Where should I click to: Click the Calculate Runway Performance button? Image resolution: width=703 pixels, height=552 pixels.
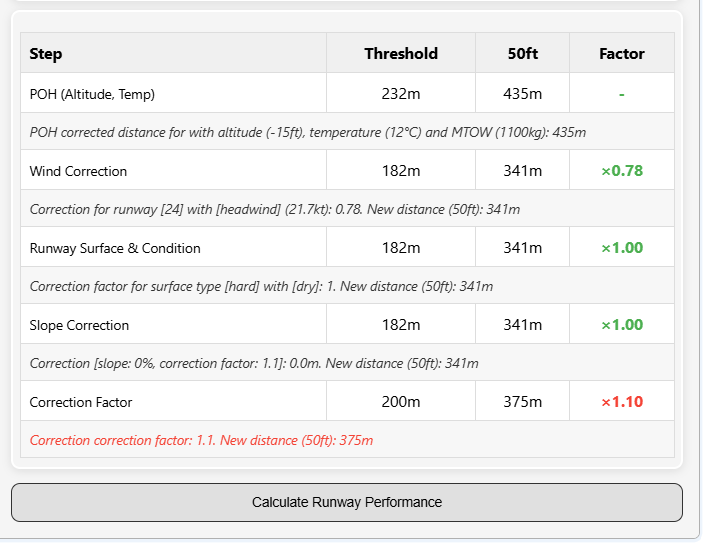[x=346, y=502]
